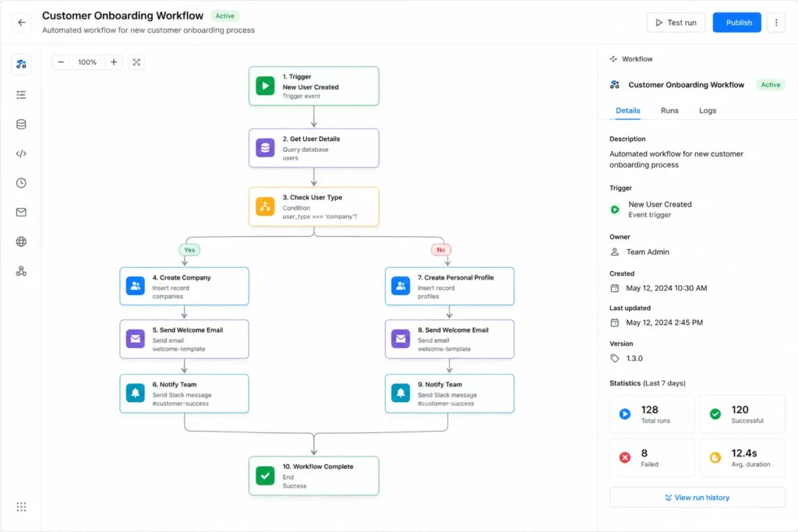798x532 pixels.
Task: Click the No branch label
Action: coord(441,250)
